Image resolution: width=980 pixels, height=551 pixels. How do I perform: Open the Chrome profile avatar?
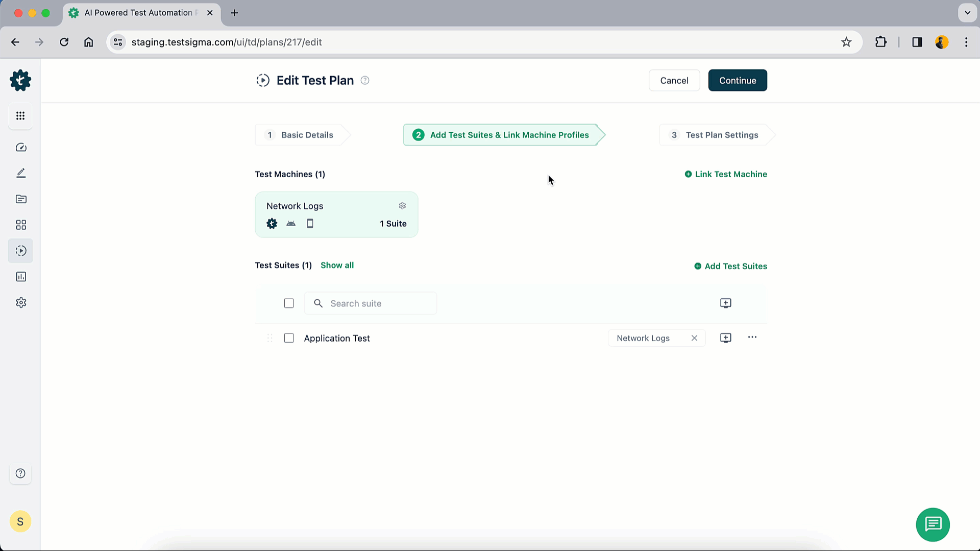coord(942,42)
